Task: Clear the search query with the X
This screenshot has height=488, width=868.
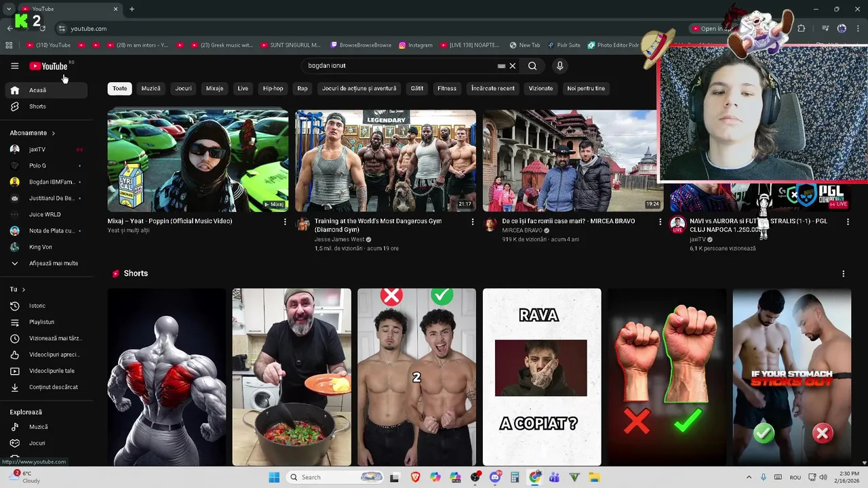Action: [x=513, y=66]
